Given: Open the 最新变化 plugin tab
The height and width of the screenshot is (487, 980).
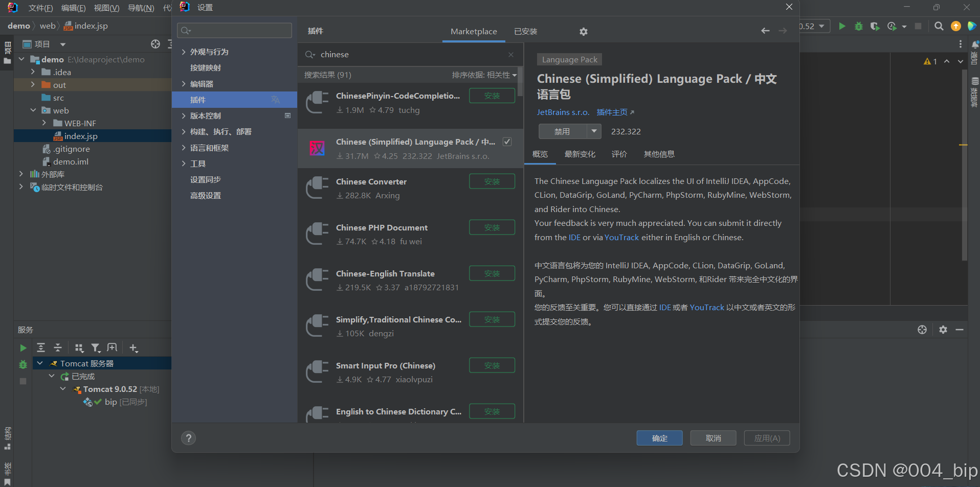Looking at the screenshot, I should coord(580,154).
